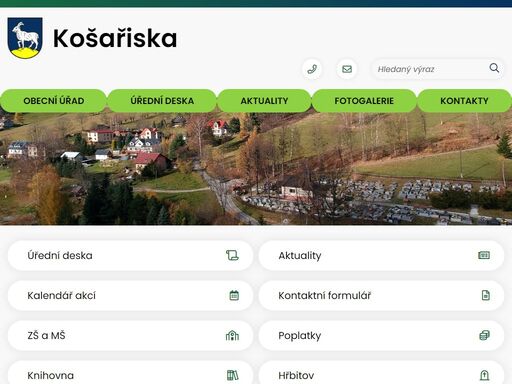Open the Hřbitov card
The image size is (512, 384).
(381, 372)
